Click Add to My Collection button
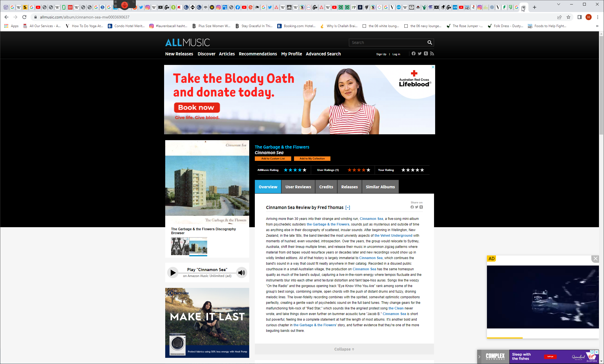The width and height of the screenshot is (604, 364). 312,159
